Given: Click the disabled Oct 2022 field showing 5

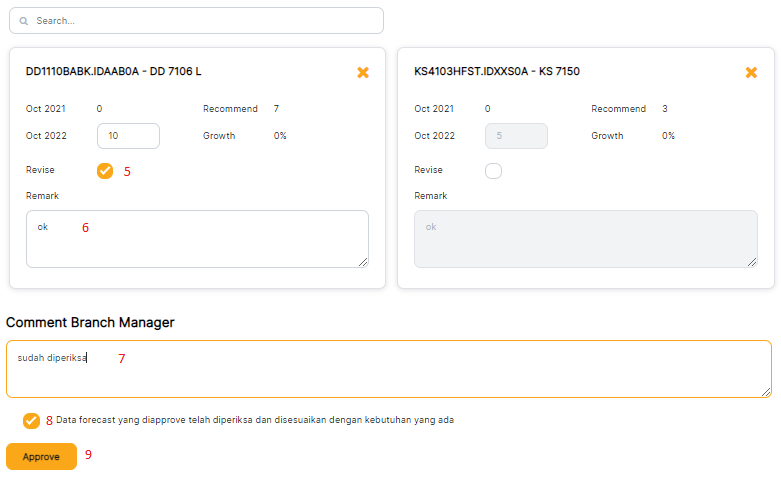Looking at the screenshot, I should click(516, 136).
